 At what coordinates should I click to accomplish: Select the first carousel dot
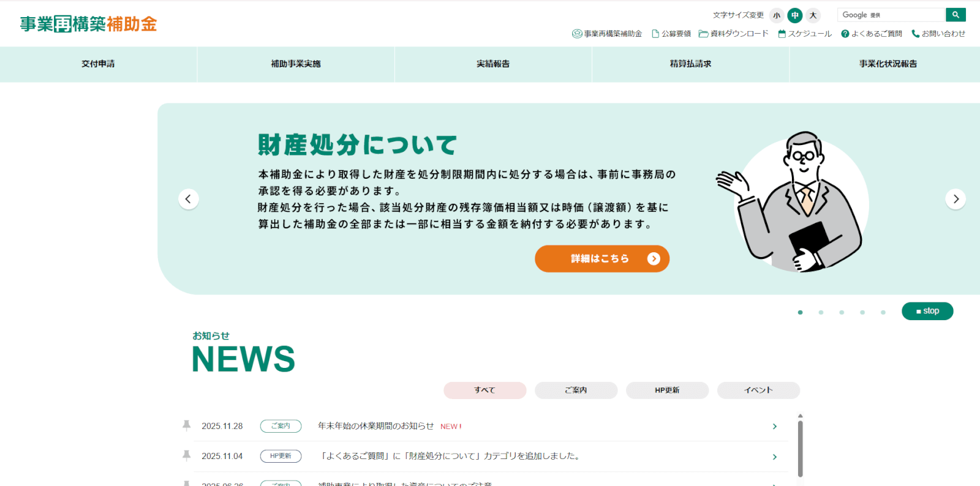(800, 312)
